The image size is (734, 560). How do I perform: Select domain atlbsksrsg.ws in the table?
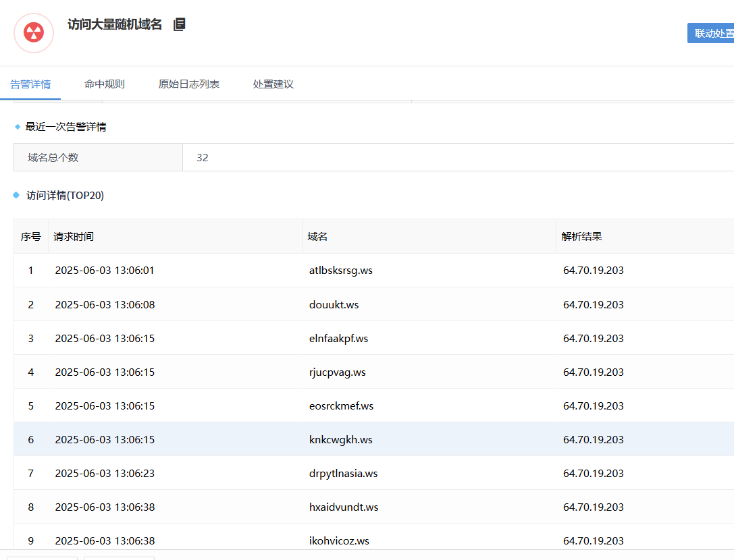click(341, 271)
